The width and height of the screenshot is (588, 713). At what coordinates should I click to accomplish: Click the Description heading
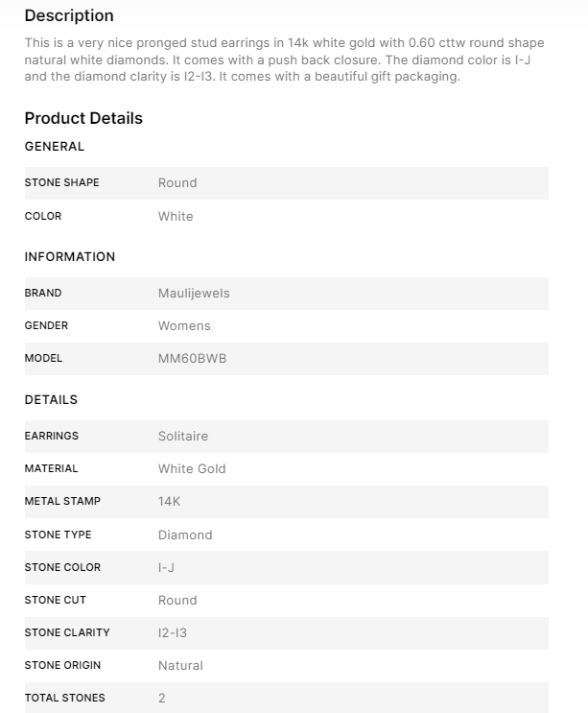[69, 16]
